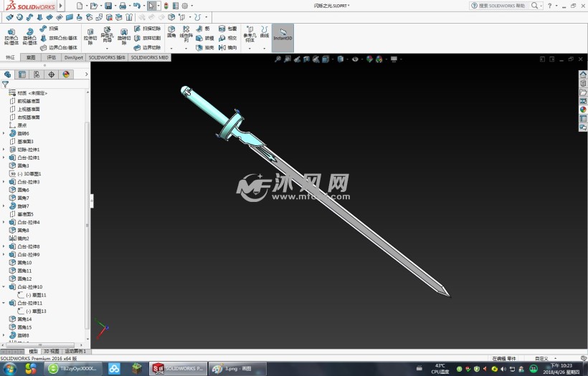
Task: Open dropdown arrow under Hole Wizard (异型孔向导)
Action: click(x=107, y=48)
